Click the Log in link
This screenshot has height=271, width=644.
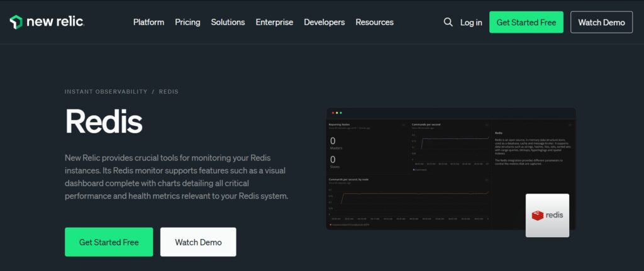471,22
